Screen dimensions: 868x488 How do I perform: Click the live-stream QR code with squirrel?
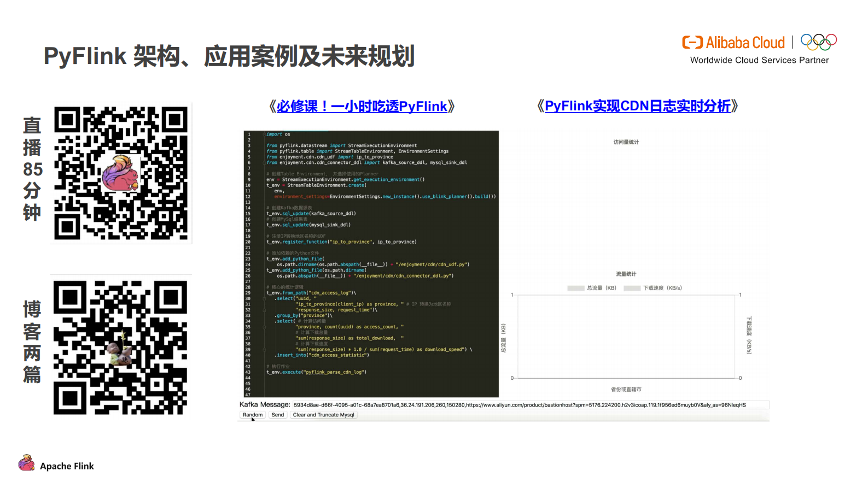click(x=121, y=173)
